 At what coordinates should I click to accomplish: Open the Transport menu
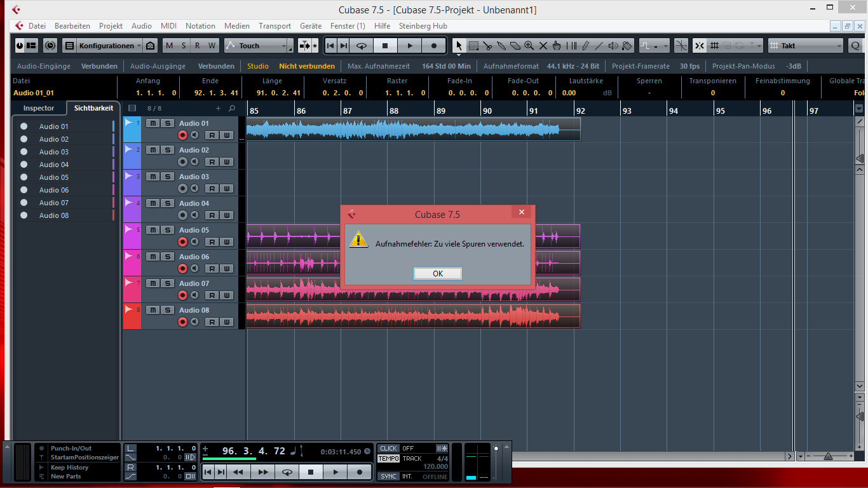click(x=275, y=26)
